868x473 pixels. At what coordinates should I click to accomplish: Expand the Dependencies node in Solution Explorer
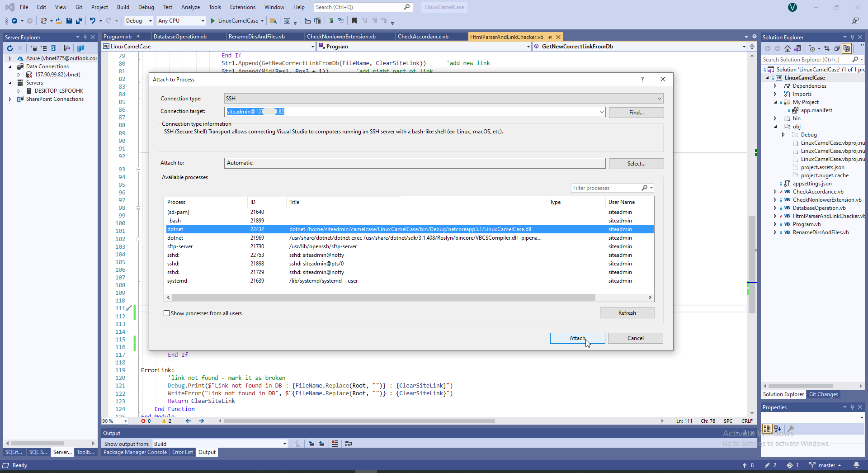pos(775,86)
